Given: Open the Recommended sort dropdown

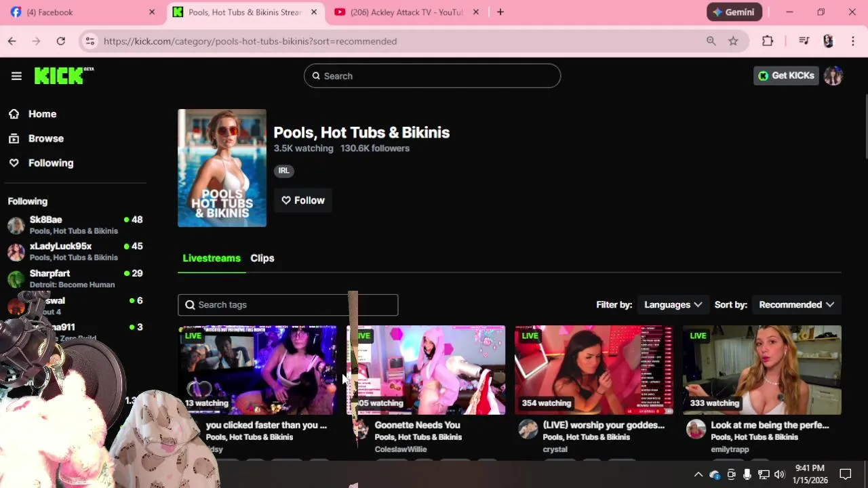Looking at the screenshot, I should [x=796, y=305].
